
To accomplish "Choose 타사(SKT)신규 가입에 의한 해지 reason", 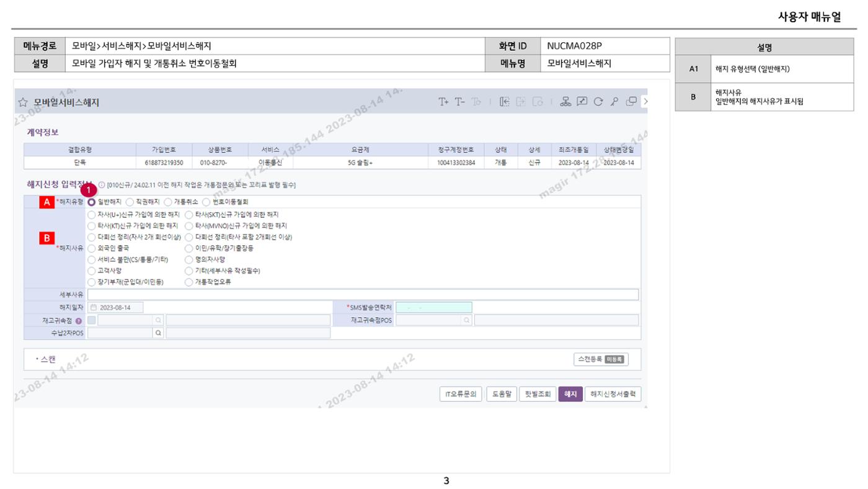I will click(189, 214).
